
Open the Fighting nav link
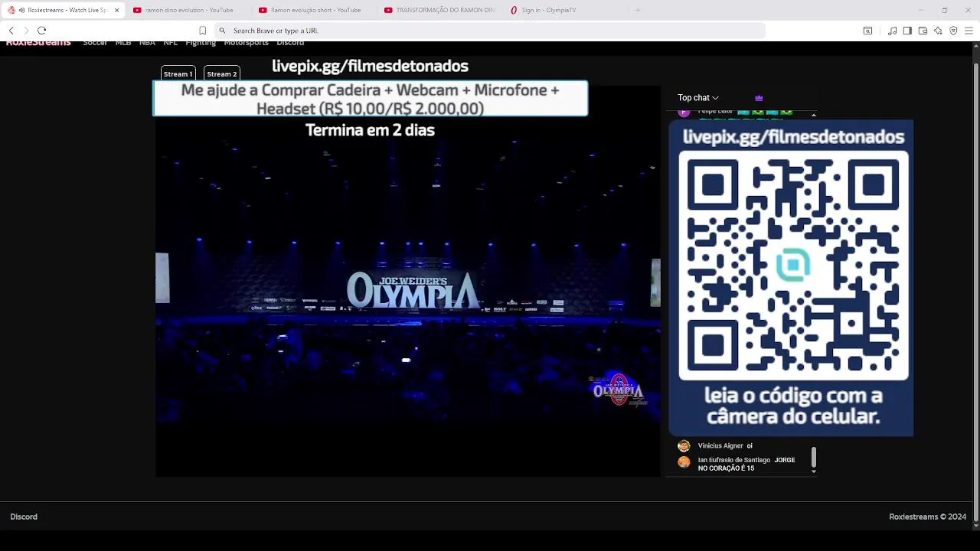(x=201, y=43)
